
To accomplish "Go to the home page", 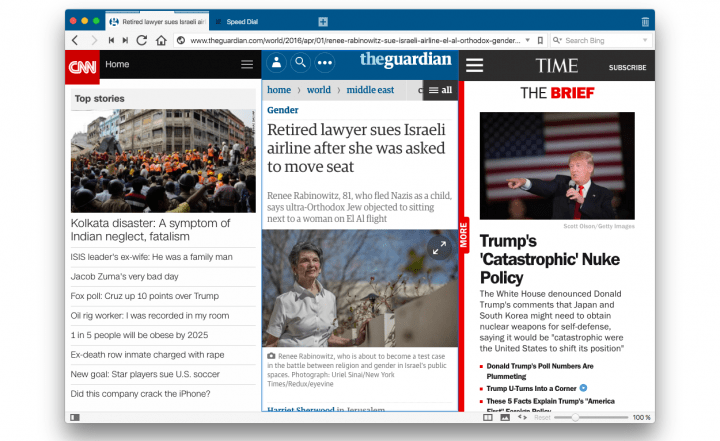I will coord(161,40).
